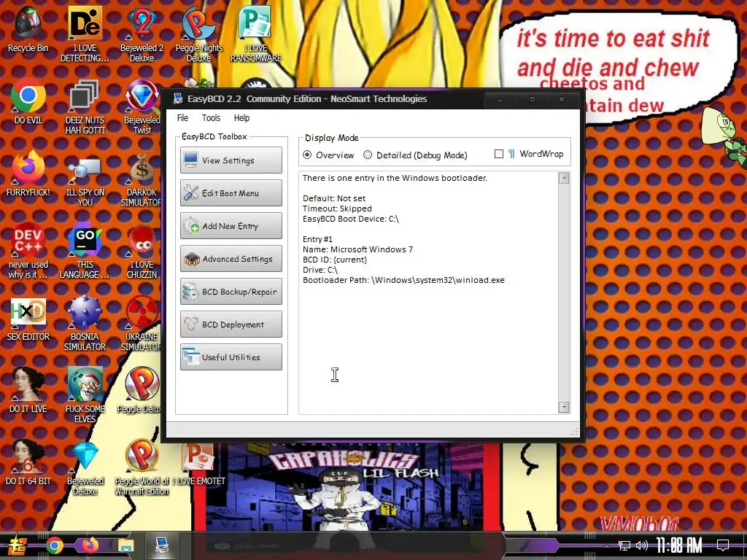Image resolution: width=747 pixels, height=560 pixels.
Task: Click the Edit Boot Menu button
Action: 231,192
